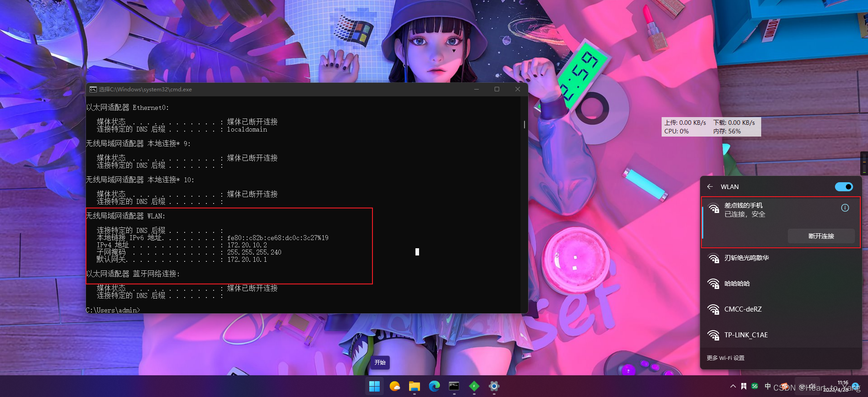Click the localdomain DNS suffix text

point(247,129)
